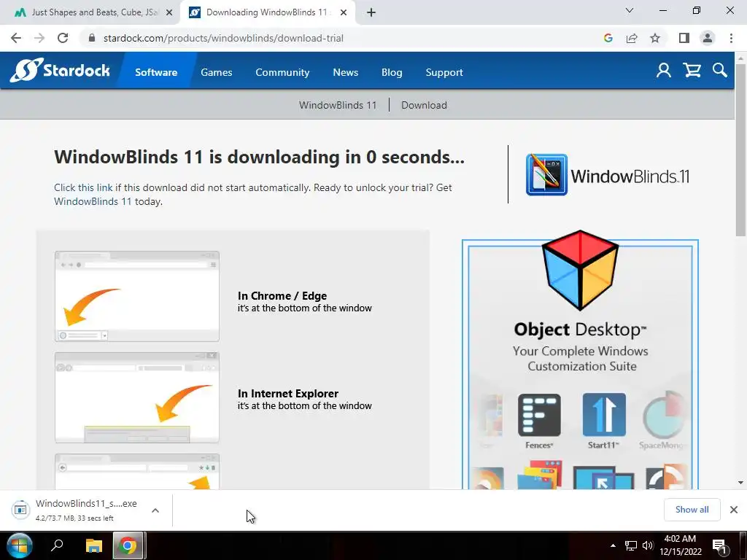Close the downloads bar

pos(734,510)
